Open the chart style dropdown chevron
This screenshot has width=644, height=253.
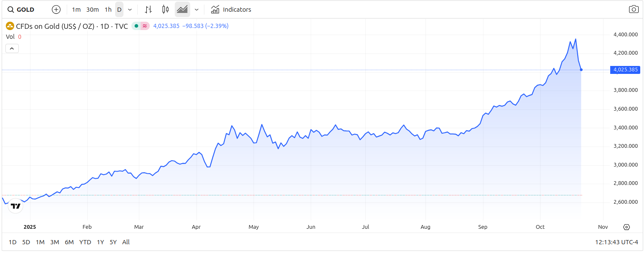click(196, 10)
